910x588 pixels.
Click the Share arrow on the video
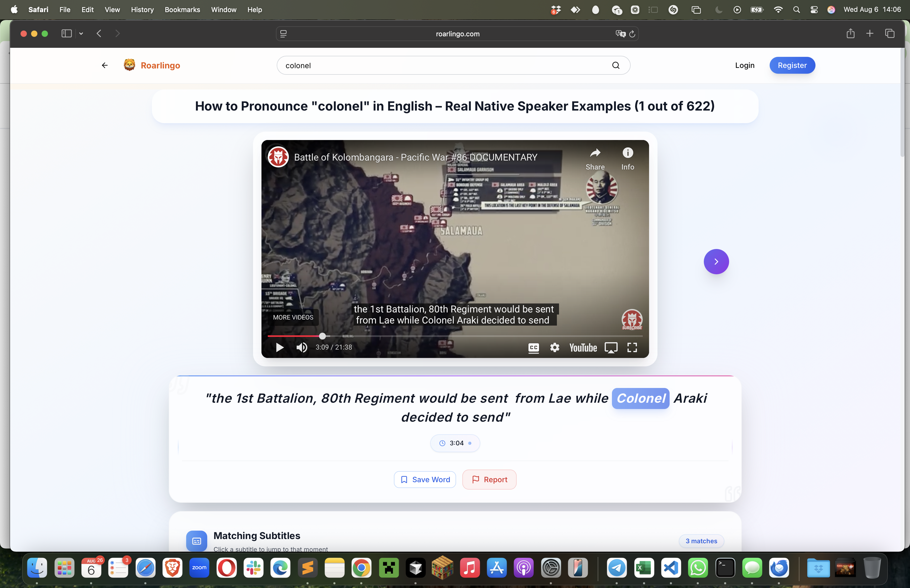pyautogui.click(x=595, y=159)
